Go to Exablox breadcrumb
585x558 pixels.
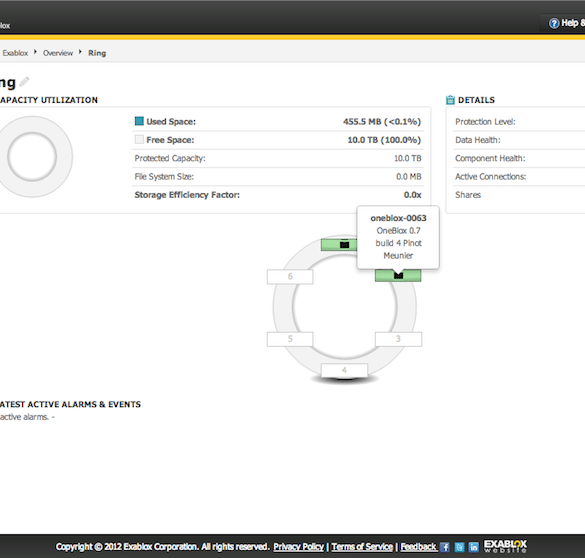point(15,53)
